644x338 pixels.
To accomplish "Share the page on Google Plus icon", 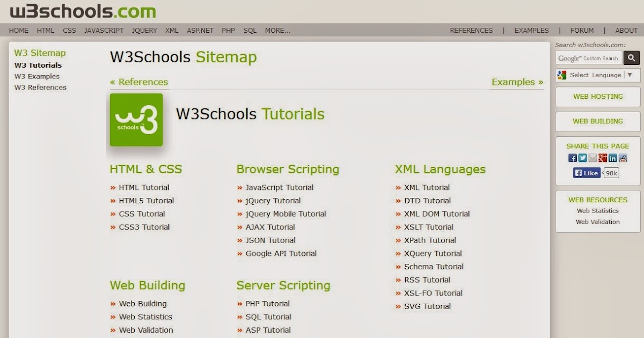I will pyautogui.click(x=603, y=158).
